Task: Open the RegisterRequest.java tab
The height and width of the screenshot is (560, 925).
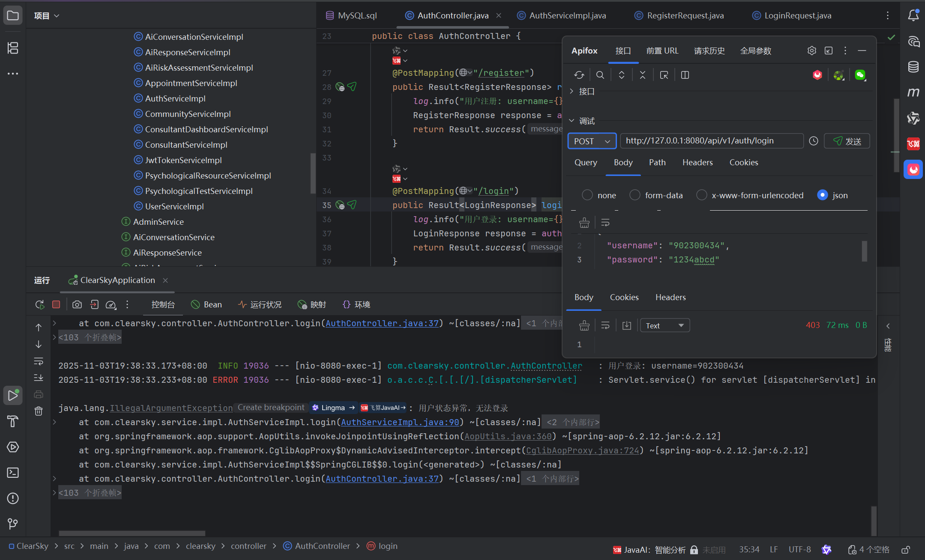Action: pos(679,15)
